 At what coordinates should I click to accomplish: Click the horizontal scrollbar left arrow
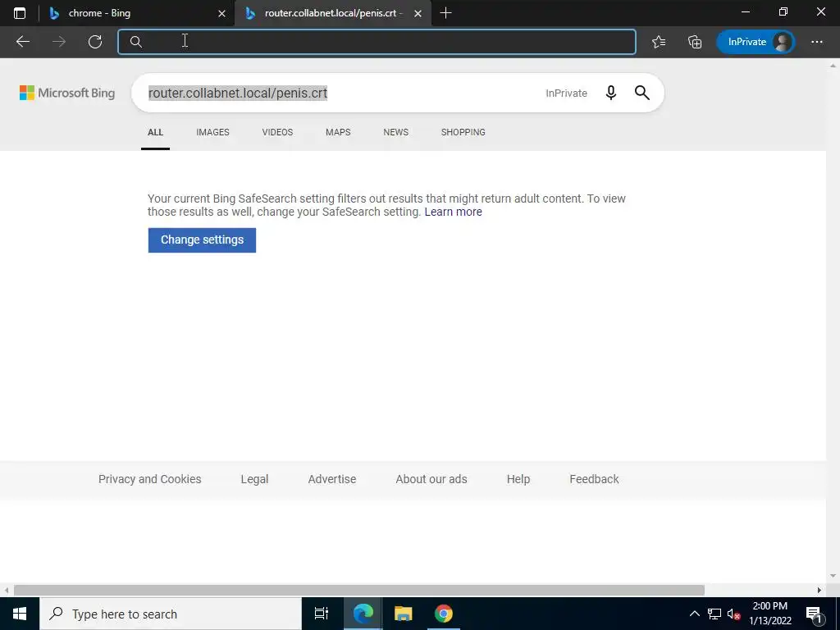pyautogui.click(x=7, y=591)
